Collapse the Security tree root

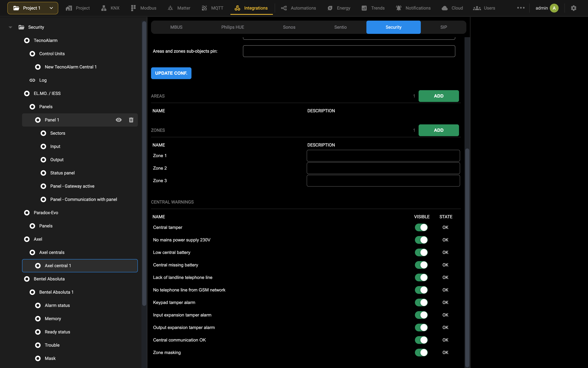[x=10, y=27]
